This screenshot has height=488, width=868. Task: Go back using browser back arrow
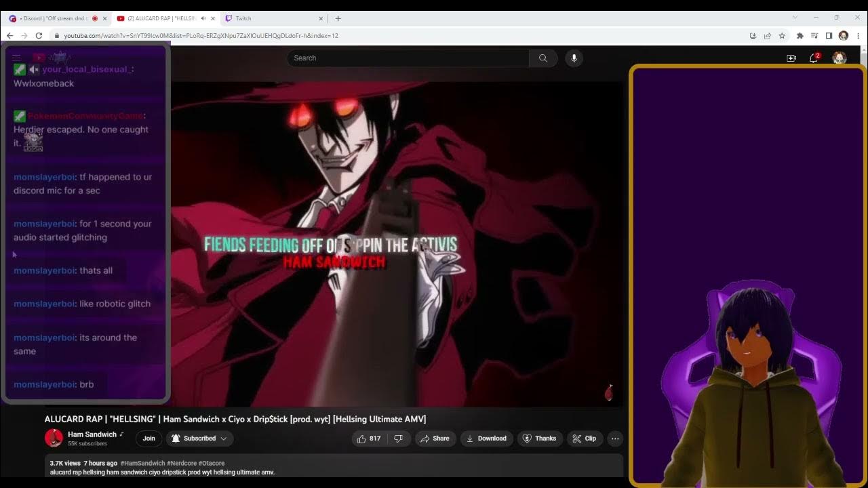[9, 35]
